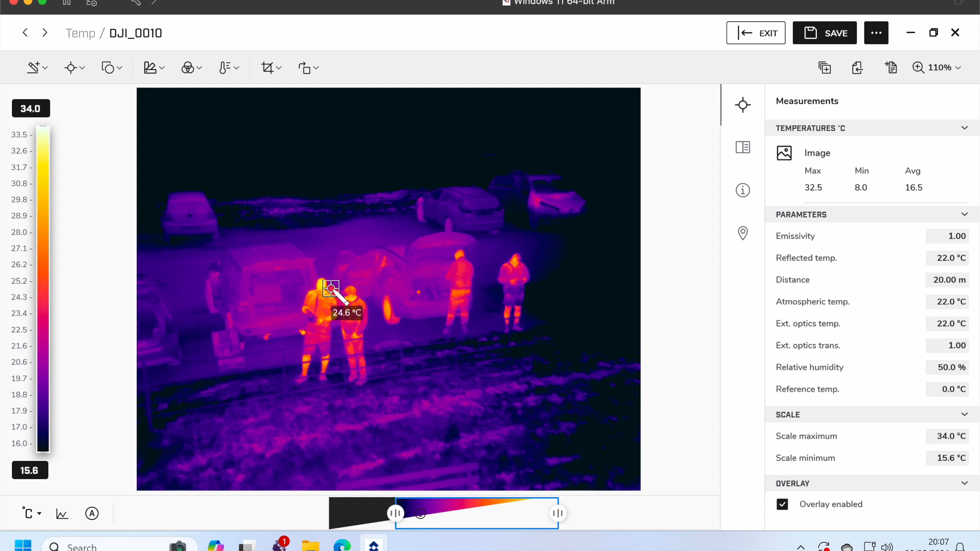Click the auto scale A icon
Screen dimensions: 980x551
coord(92,513)
